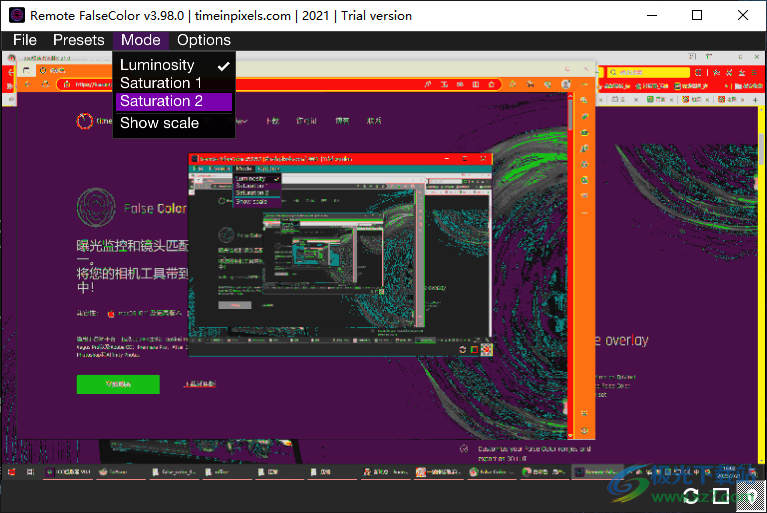Click the nested FalseColor window preview thumbnail
The image size is (767, 513).
340,255
